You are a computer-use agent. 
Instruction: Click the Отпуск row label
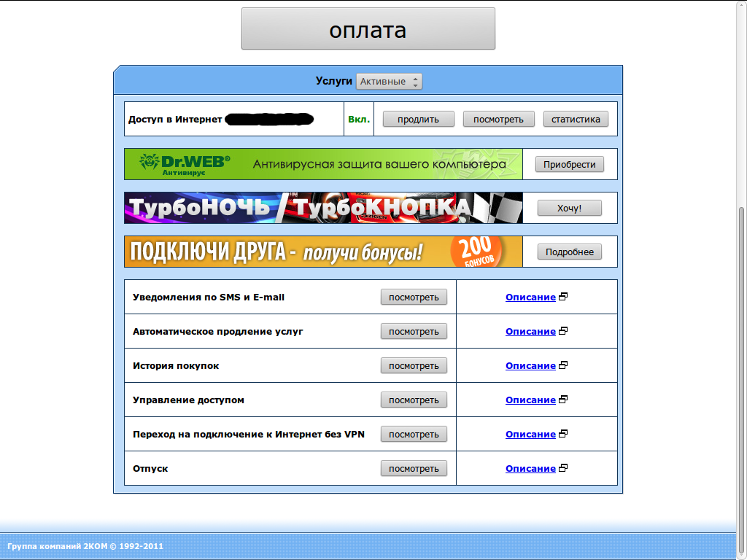(x=150, y=469)
